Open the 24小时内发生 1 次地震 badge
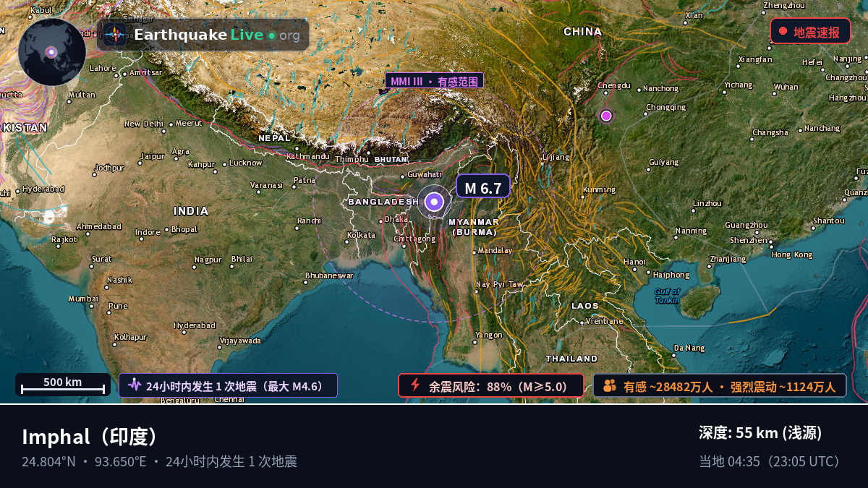The width and height of the screenshot is (868, 488). coord(228,385)
